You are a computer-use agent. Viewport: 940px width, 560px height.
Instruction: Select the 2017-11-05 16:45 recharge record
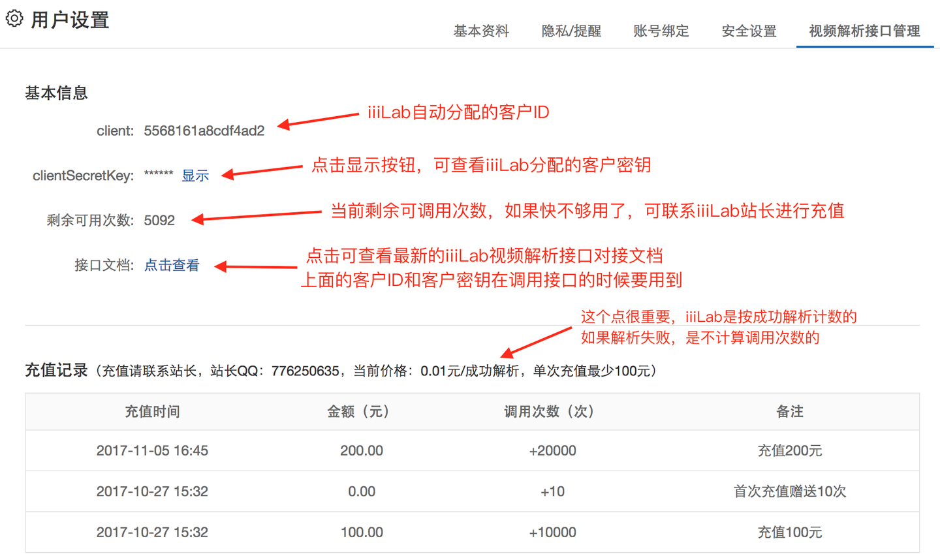point(152,450)
